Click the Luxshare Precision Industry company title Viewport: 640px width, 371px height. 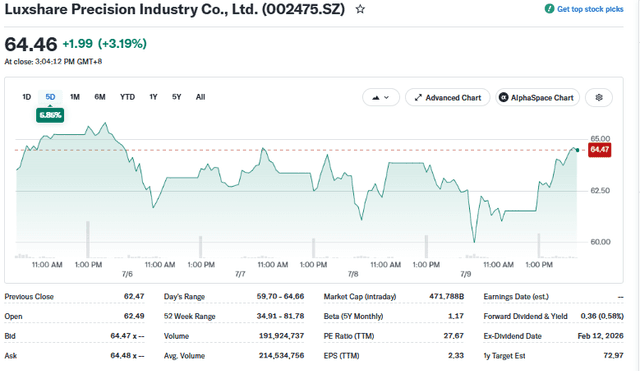(175, 9)
